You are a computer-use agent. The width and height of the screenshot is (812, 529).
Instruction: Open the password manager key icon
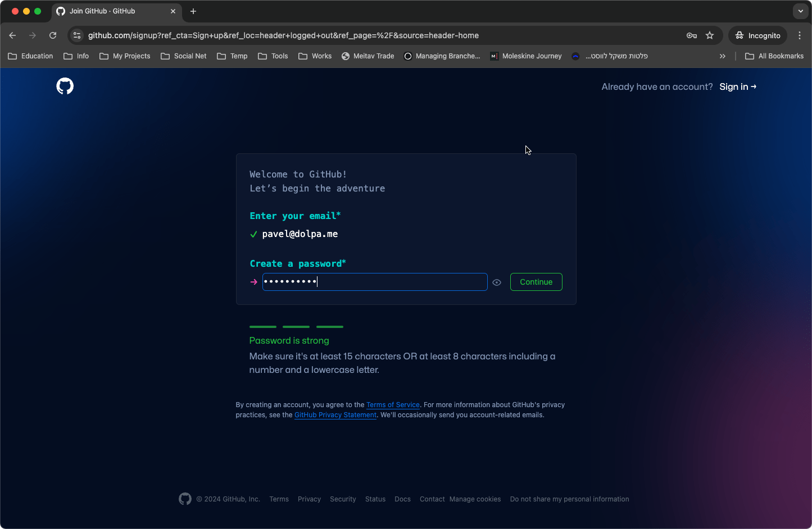(692, 35)
